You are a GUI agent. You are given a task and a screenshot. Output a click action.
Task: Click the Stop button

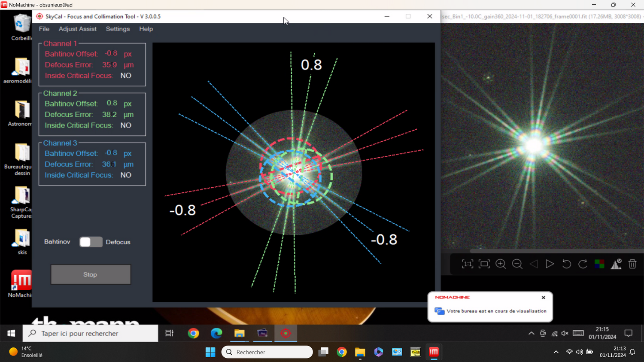(x=91, y=274)
